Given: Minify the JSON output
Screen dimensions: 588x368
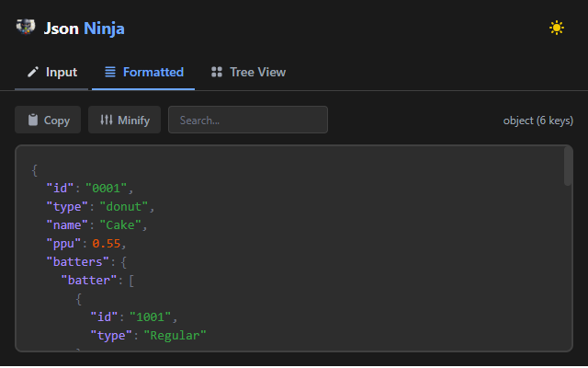Looking at the screenshot, I should point(125,120).
